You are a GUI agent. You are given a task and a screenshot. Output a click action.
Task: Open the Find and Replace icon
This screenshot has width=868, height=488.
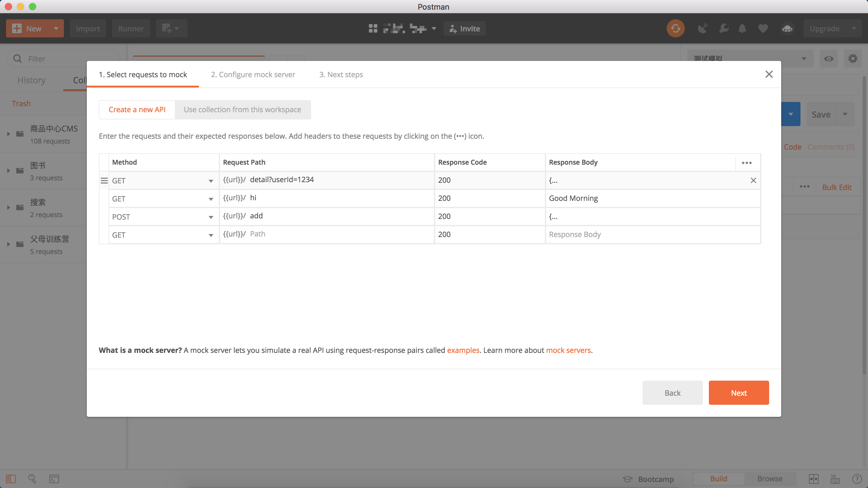[32, 479]
